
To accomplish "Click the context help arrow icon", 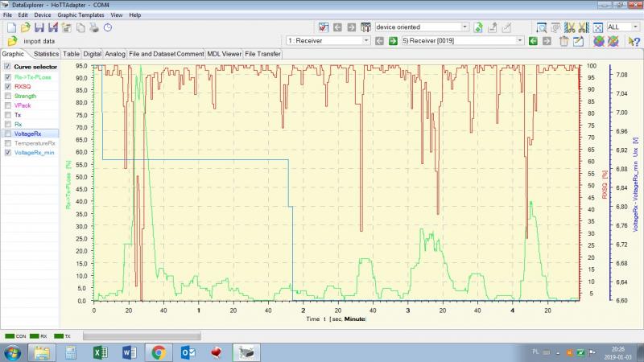I will pyautogui.click(x=634, y=41).
